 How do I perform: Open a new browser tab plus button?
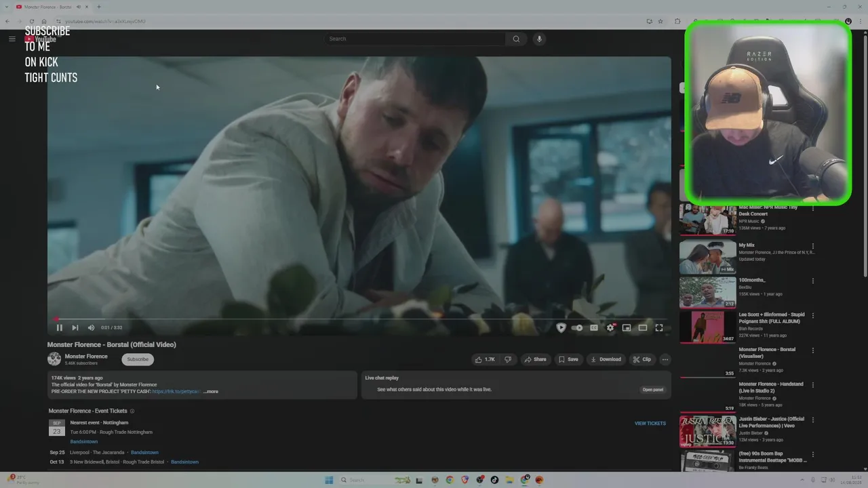(99, 7)
